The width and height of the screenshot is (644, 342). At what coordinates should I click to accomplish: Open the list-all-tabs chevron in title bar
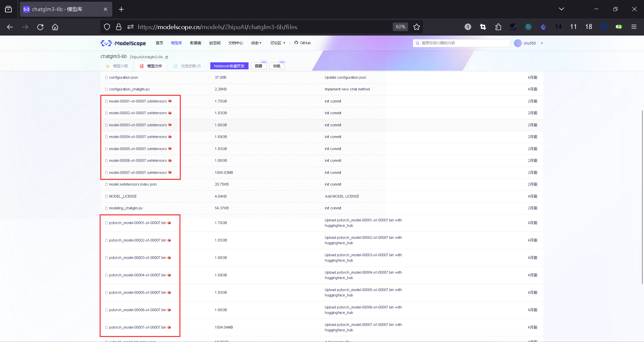561,9
